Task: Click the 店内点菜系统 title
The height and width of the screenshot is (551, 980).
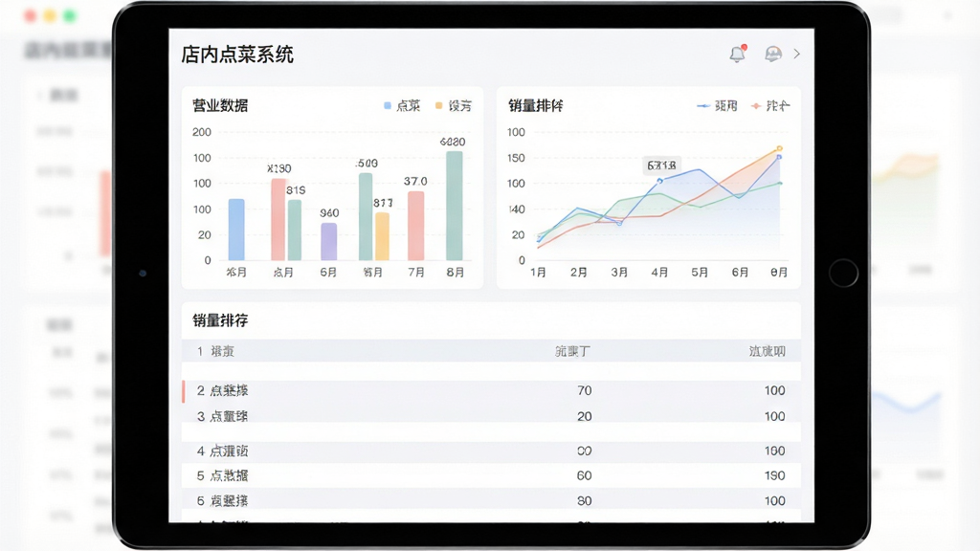Action: point(237,55)
